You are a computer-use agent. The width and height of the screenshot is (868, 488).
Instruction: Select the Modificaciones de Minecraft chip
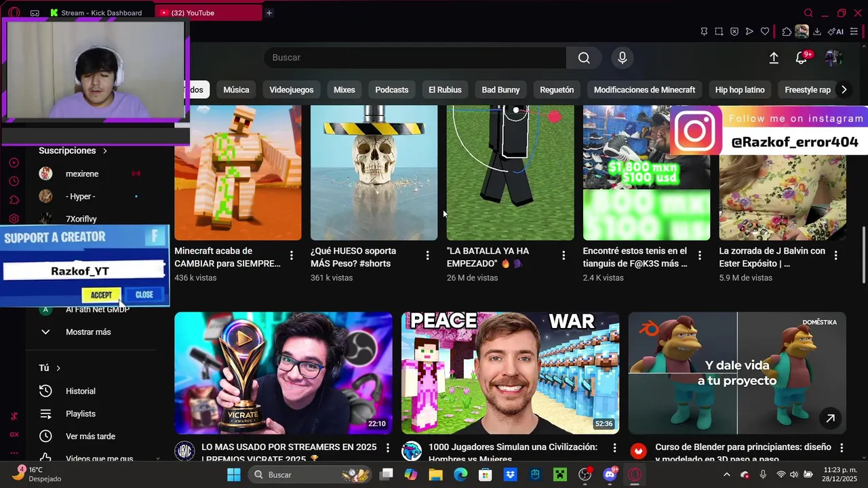(x=644, y=89)
